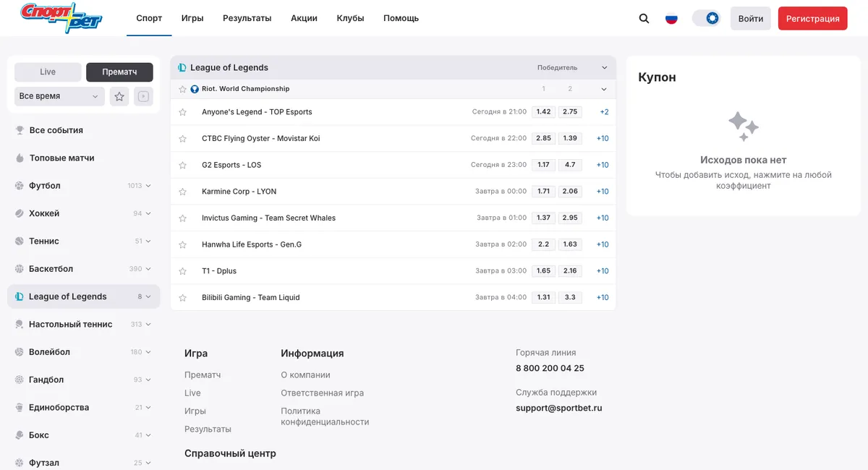
Task: Open the search magnifier icon
Action: point(644,18)
